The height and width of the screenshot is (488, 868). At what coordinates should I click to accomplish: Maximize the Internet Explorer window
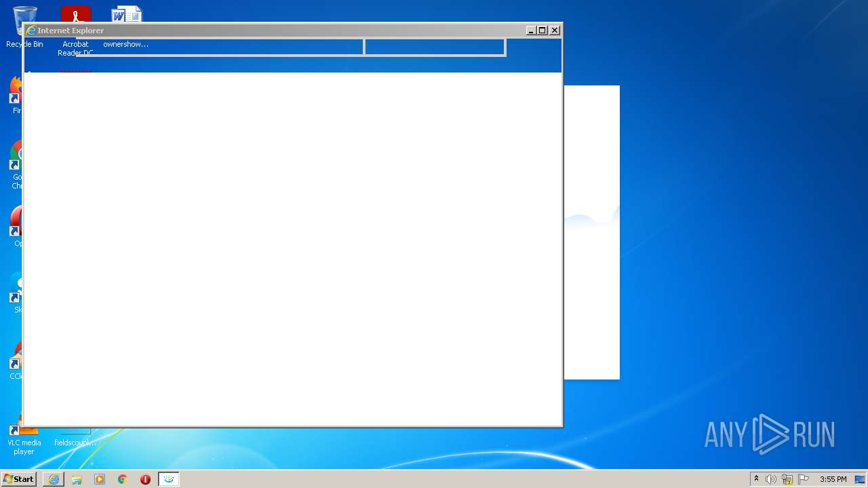coord(542,30)
